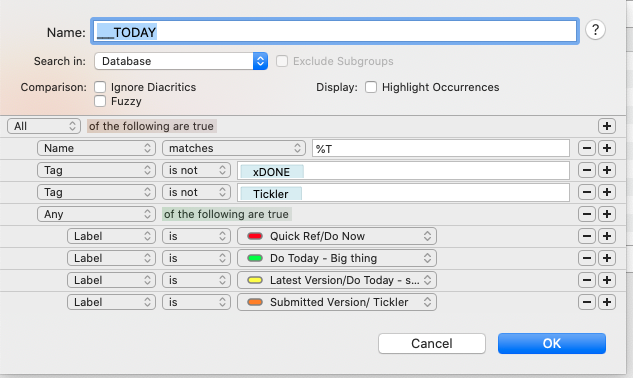Remove the Tag is not xDONE row
The height and width of the screenshot is (378, 633).
coord(587,170)
